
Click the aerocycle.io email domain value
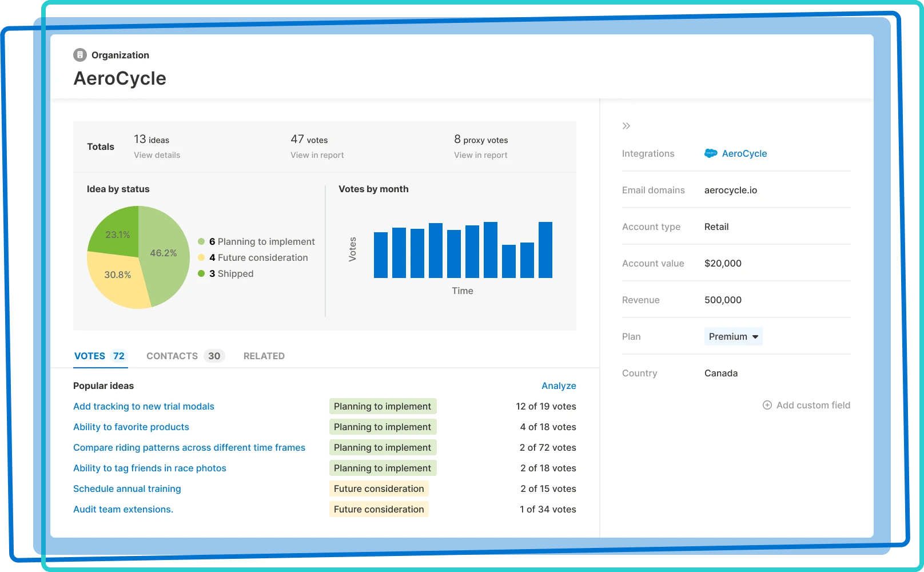[x=731, y=190]
